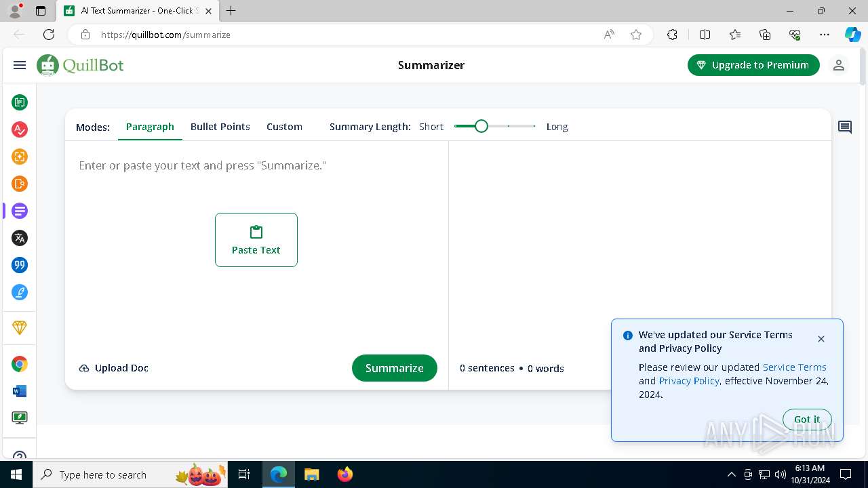This screenshot has width=868, height=488.
Task: Click the yellow diamond Premium sidebar icon
Action: click(x=20, y=327)
